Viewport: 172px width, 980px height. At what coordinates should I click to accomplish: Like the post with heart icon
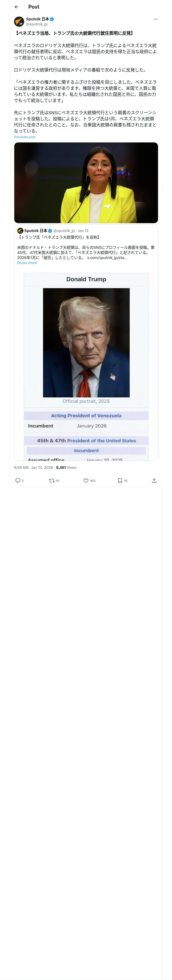(x=86, y=481)
